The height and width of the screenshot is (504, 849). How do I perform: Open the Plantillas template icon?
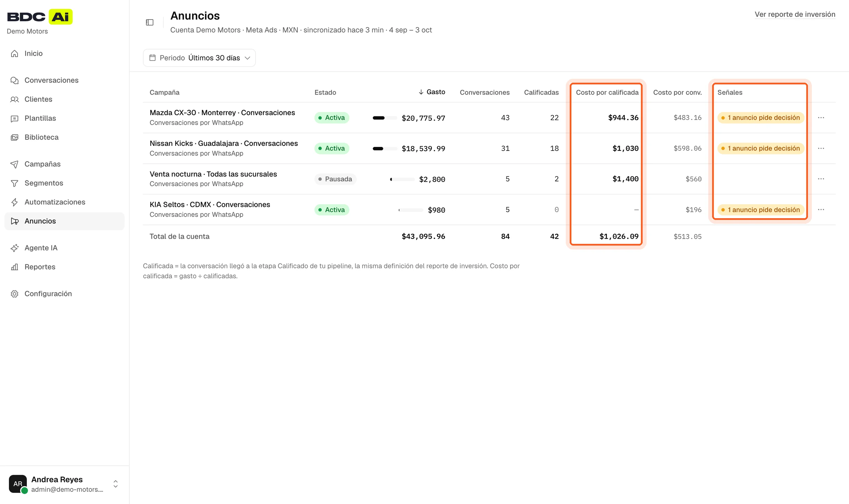pyautogui.click(x=14, y=118)
